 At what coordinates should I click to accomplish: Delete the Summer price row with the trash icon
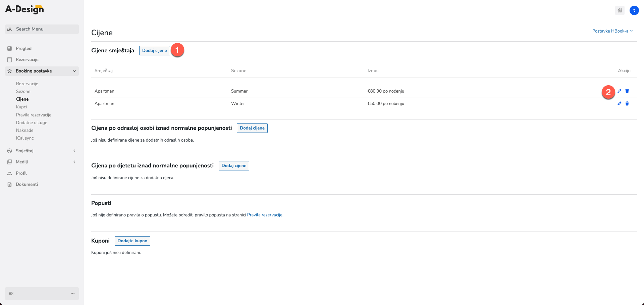[x=627, y=91]
